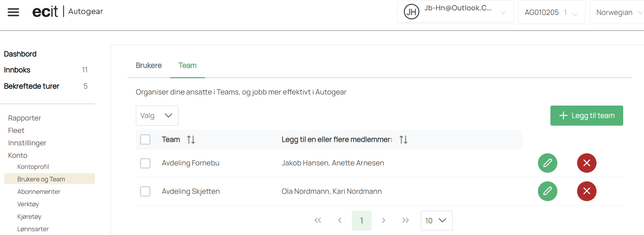Go to the next page

tap(383, 220)
